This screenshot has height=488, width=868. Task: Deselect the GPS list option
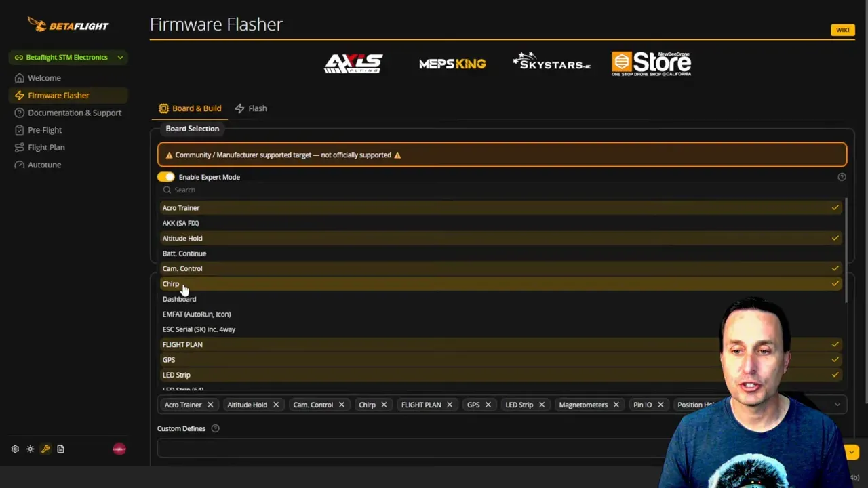(x=502, y=360)
